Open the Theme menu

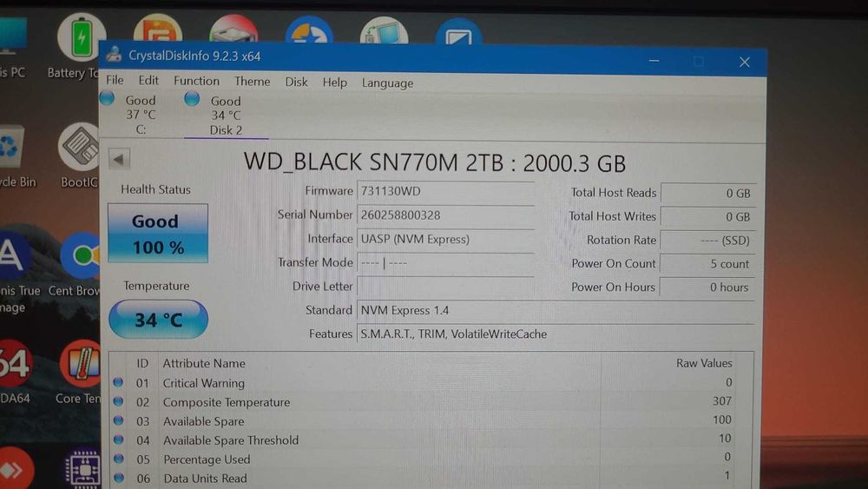252,82
